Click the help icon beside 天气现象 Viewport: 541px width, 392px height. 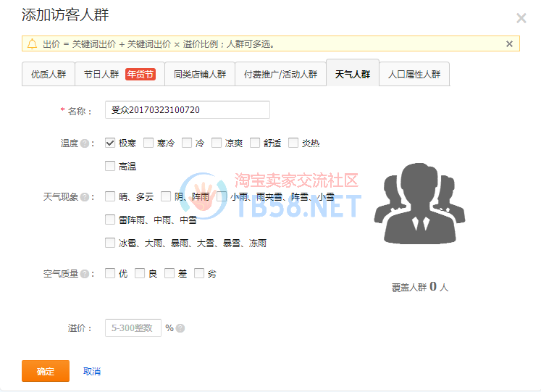[85, 197]
